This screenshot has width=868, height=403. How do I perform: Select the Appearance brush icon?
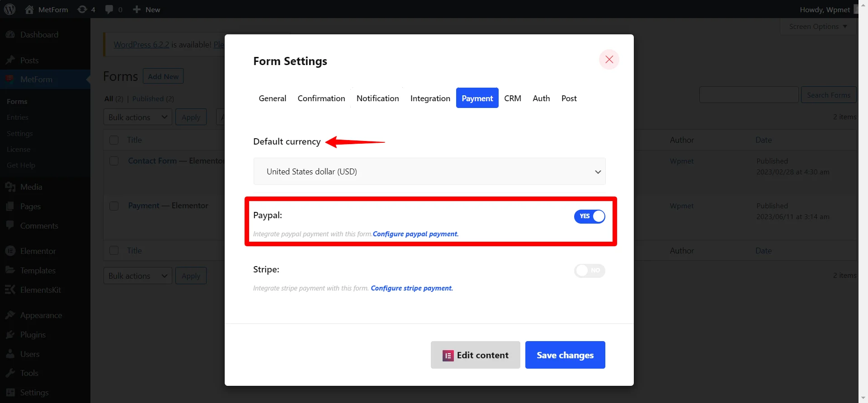[10, 315]
